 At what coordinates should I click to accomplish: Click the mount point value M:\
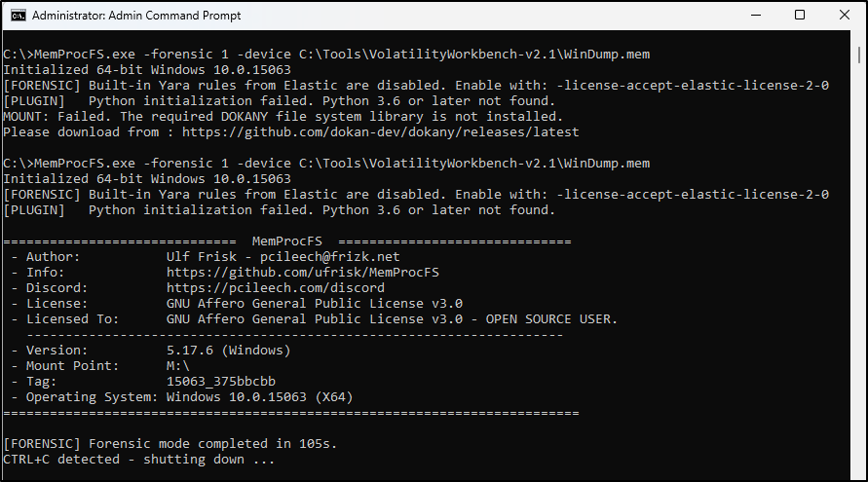coord(177,366)
